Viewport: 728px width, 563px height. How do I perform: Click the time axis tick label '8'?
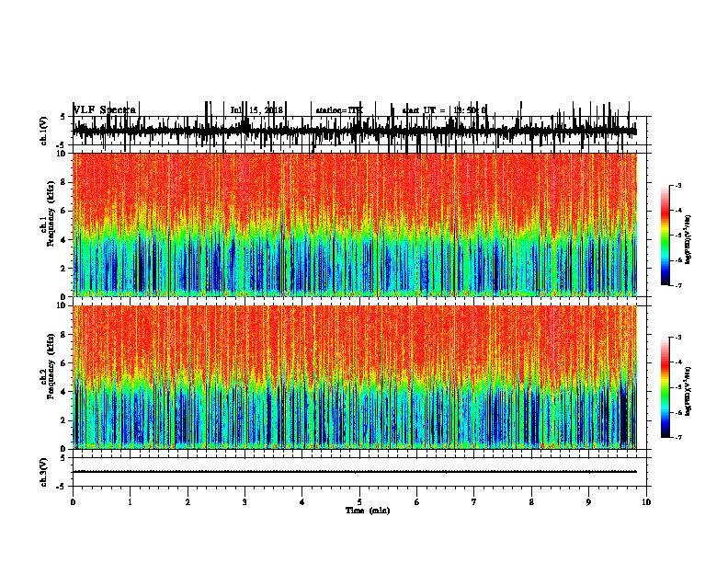coord(531,502)
